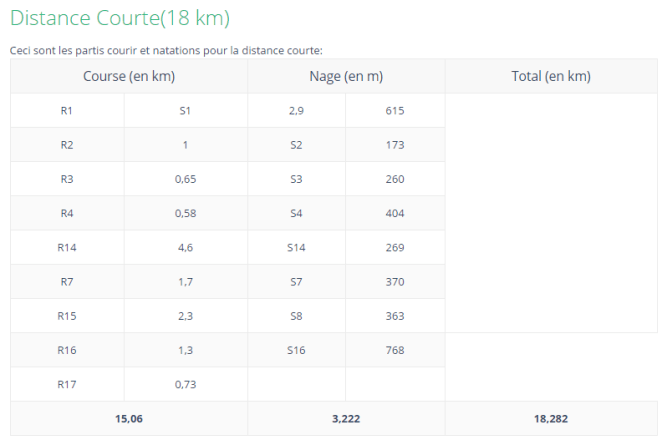Select the S16 swim segment cell

point(296,350)
